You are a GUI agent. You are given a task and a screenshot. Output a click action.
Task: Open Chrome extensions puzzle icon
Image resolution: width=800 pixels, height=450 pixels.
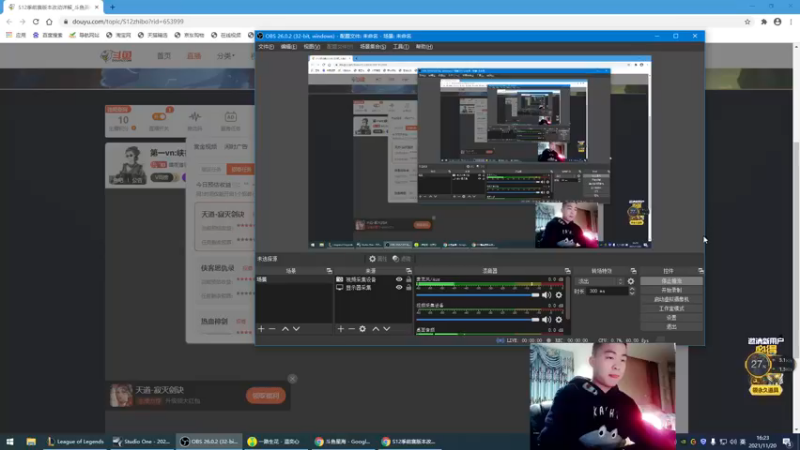click(764, 21)
